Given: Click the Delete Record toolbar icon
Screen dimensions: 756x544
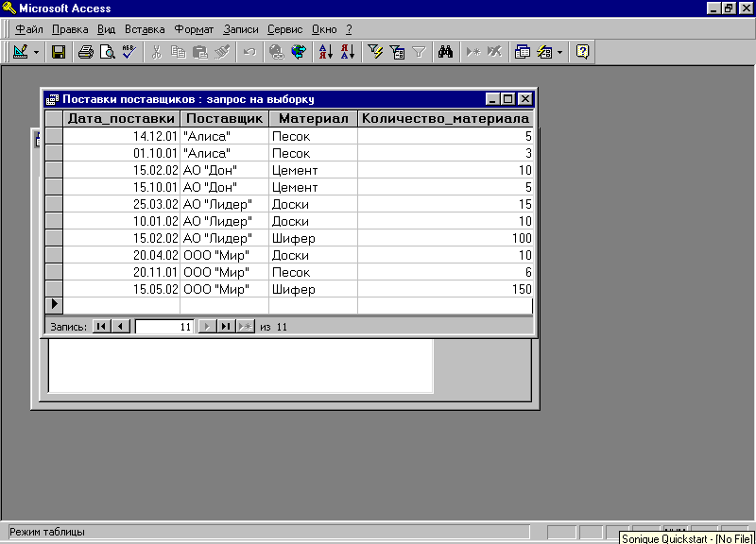Looking at the screenshot, I should (494, 52).
